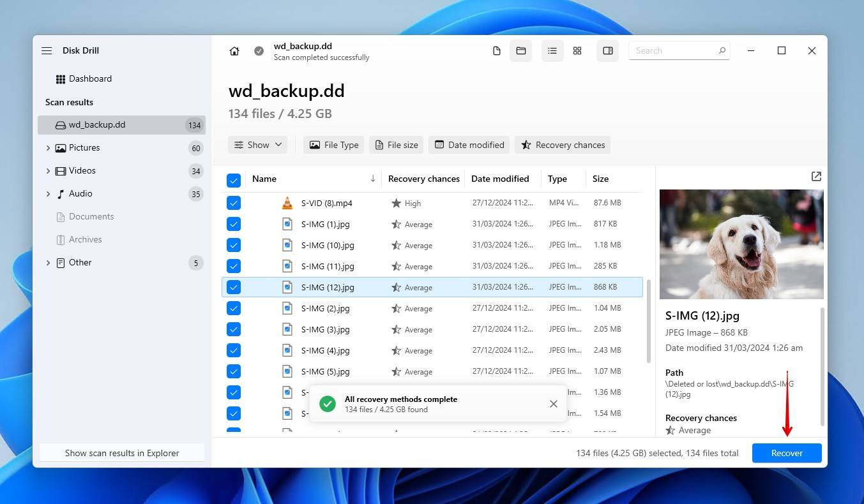This screenshot has height=504, width=864.
Task: Click the Recover button
Action: coord(786,453)
